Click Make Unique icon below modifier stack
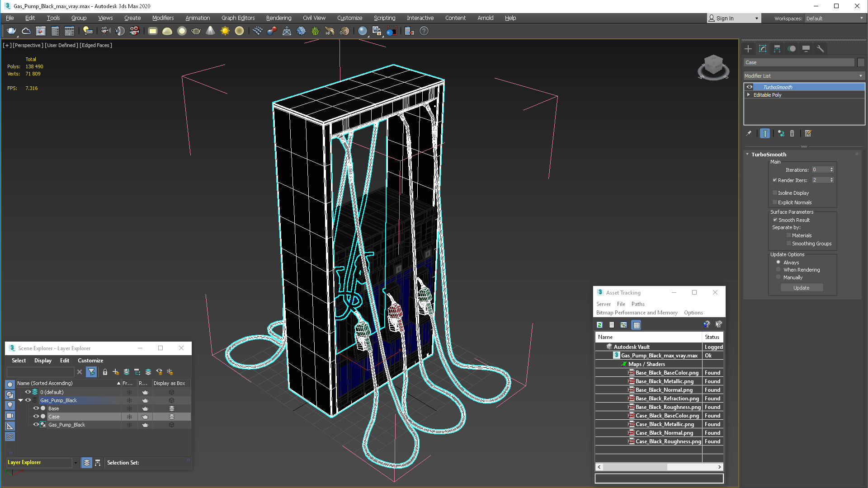Viewport: 868px width, 488px height. 781,133
